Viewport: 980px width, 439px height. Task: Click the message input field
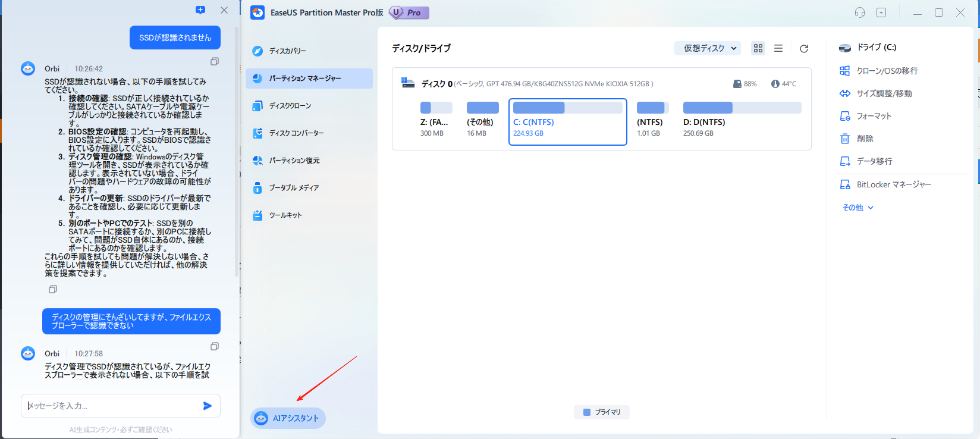pos(110,406)
